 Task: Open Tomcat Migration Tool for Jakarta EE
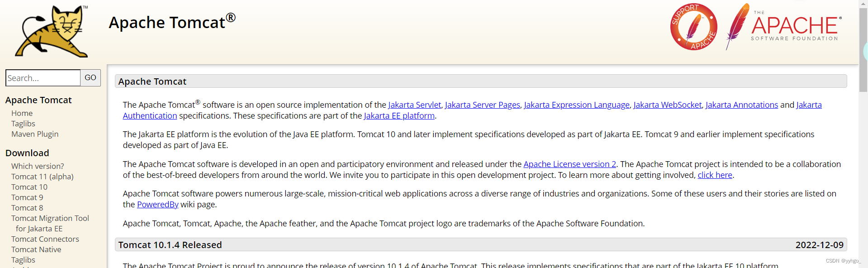[x=50, y=218]
